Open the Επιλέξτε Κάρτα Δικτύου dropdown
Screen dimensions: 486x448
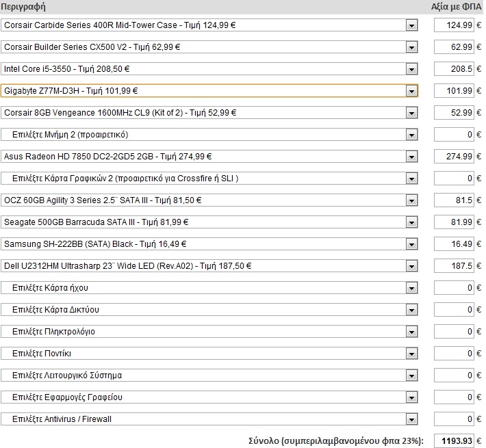tap(209, 310)
